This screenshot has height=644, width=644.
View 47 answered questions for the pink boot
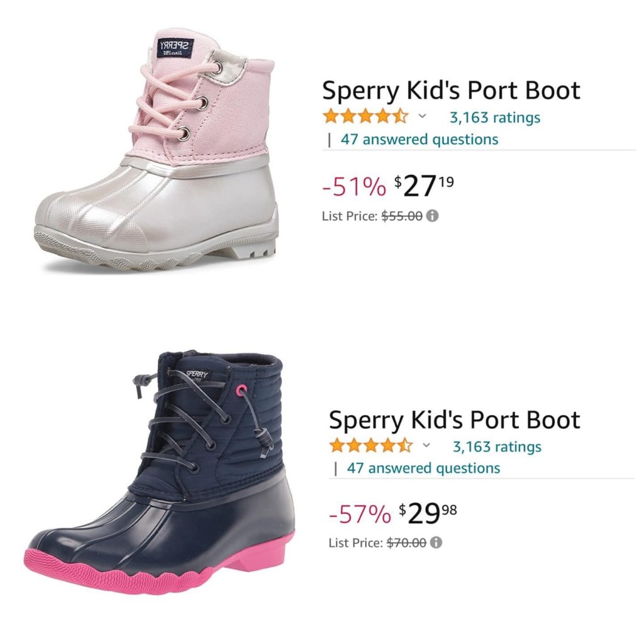coord(419,140)
